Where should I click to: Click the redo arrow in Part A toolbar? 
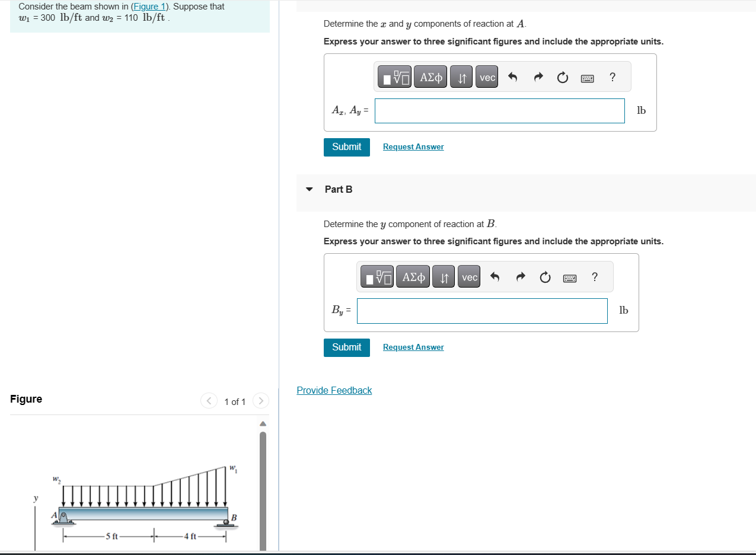pyautogui.click(x=538, y=76)
